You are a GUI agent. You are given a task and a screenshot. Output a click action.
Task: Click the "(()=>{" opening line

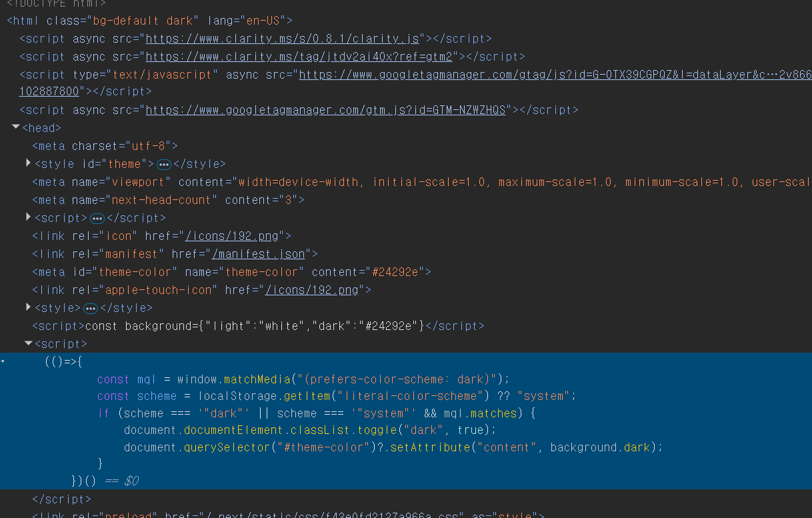click(63, 362)
